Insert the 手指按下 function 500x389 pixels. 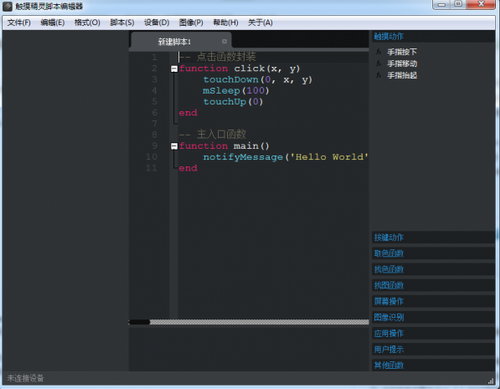(402, 52)
